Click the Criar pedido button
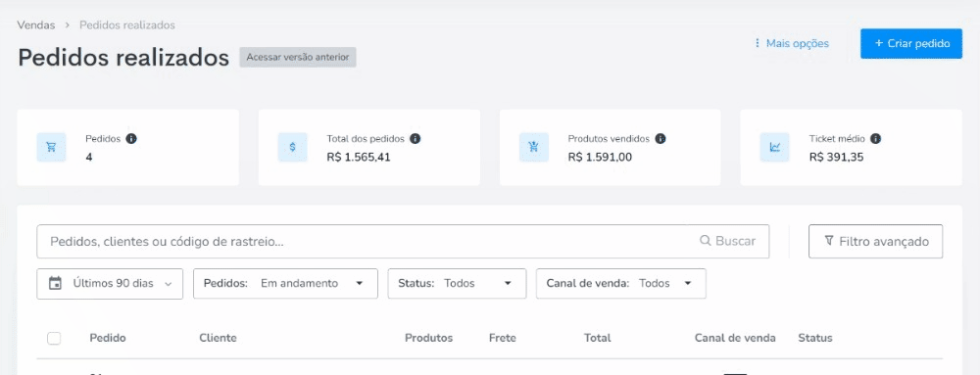This screenshot has width=980, height=375. point(911,44)
